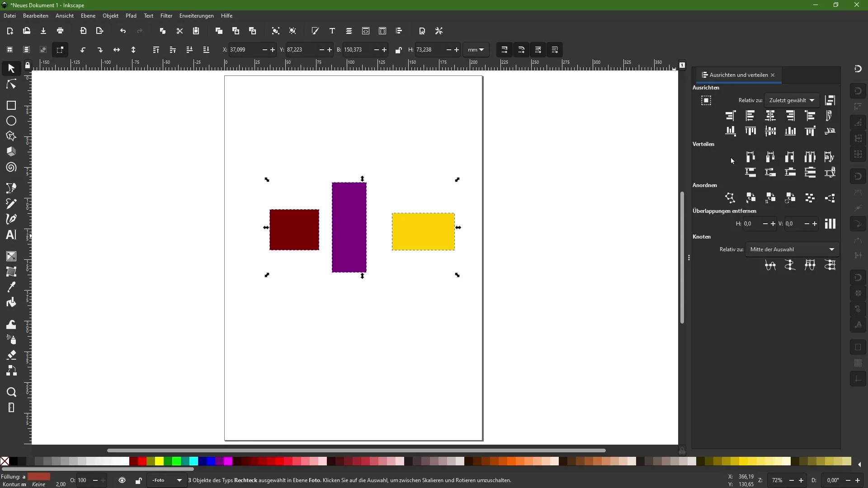
Task: Open the Foto layer dropdown
Action: 167,480
